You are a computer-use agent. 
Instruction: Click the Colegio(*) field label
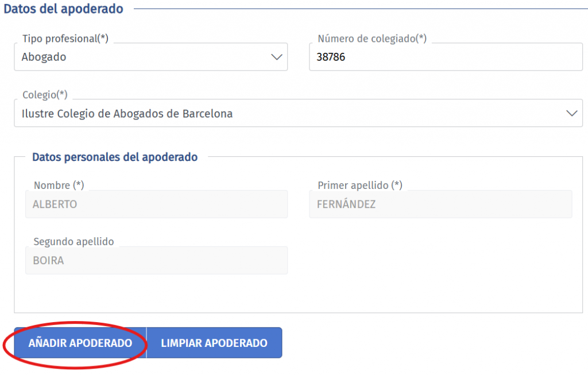tap(45, 95)
